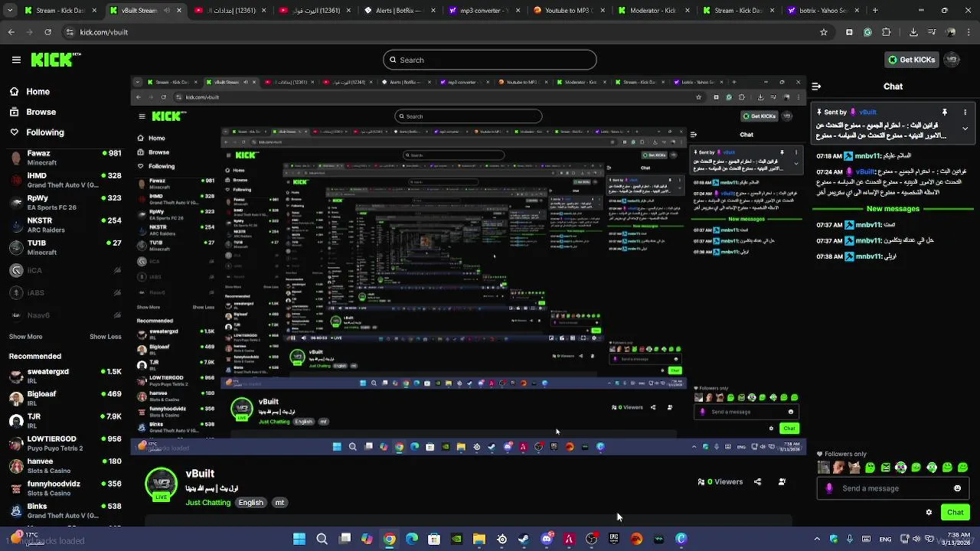
Task: Click in Send a message field
Action: point(892,488)
